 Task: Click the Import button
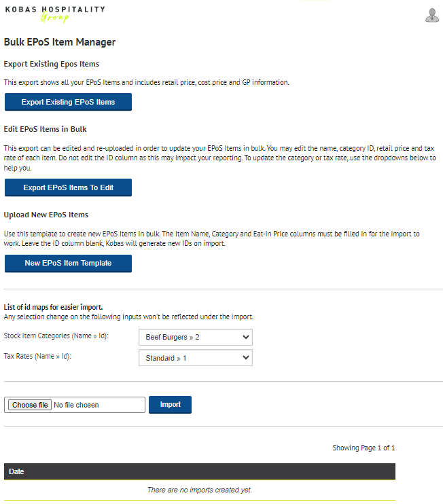[x=170, y=405]
